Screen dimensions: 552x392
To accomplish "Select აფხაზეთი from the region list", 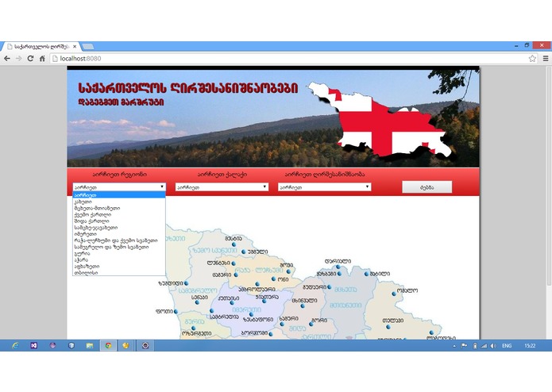I will [x=119, y=266].
